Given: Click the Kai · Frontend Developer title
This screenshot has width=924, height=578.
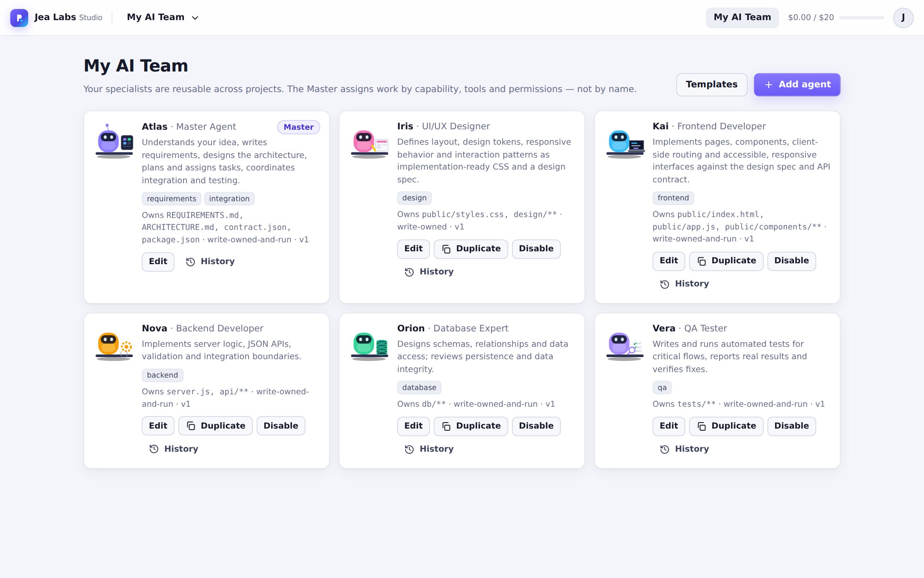Looking at the screenshot, I should pos(709,126).
